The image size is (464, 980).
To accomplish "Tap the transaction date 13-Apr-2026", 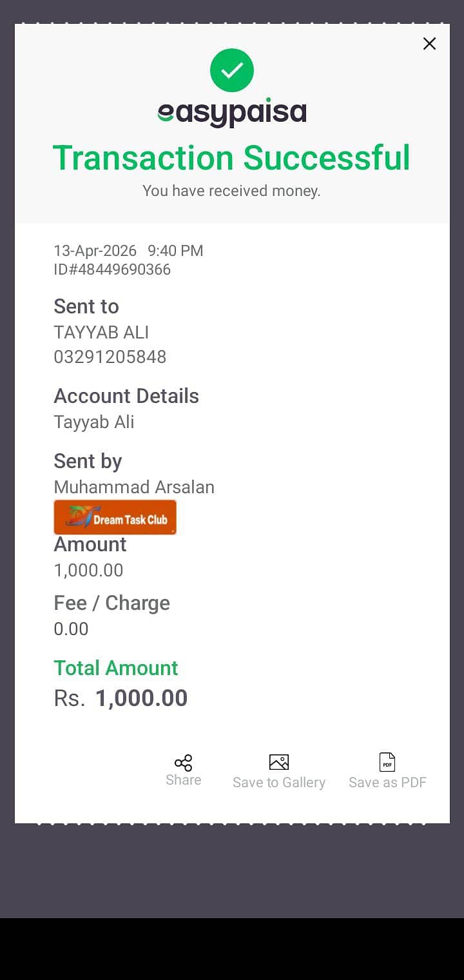I will coord(95,251).
